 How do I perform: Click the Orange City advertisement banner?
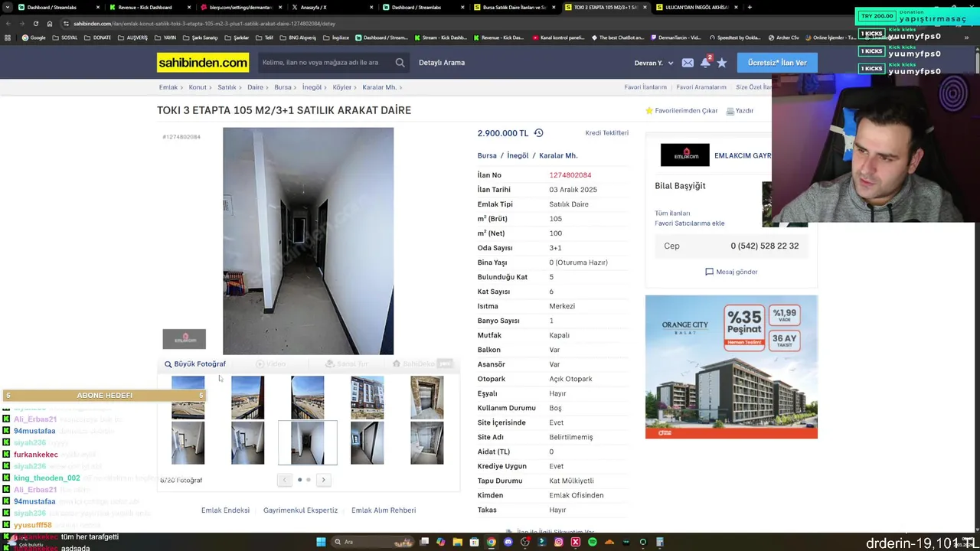coord(731,367)
